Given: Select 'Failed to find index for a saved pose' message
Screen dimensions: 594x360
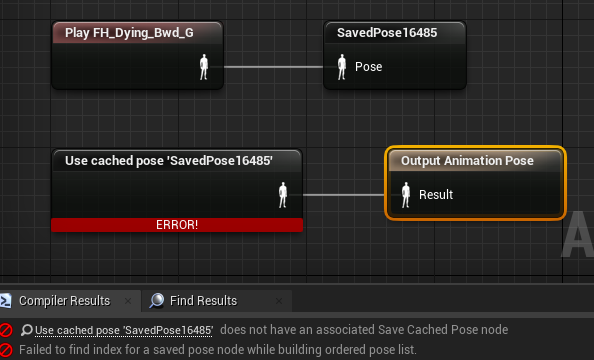Looking at the screenshot, I should click(218, 350).
